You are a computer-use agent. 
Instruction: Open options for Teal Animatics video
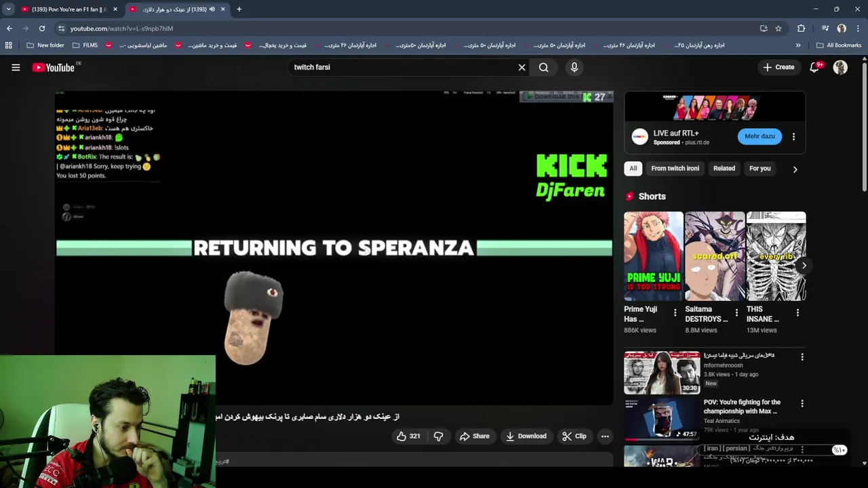click(x=802, y=403)
